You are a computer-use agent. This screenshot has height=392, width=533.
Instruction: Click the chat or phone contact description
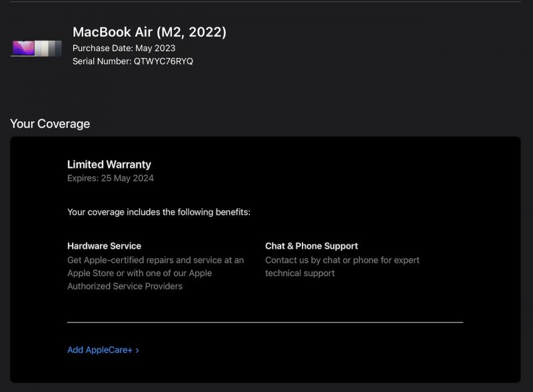(342, 267)
